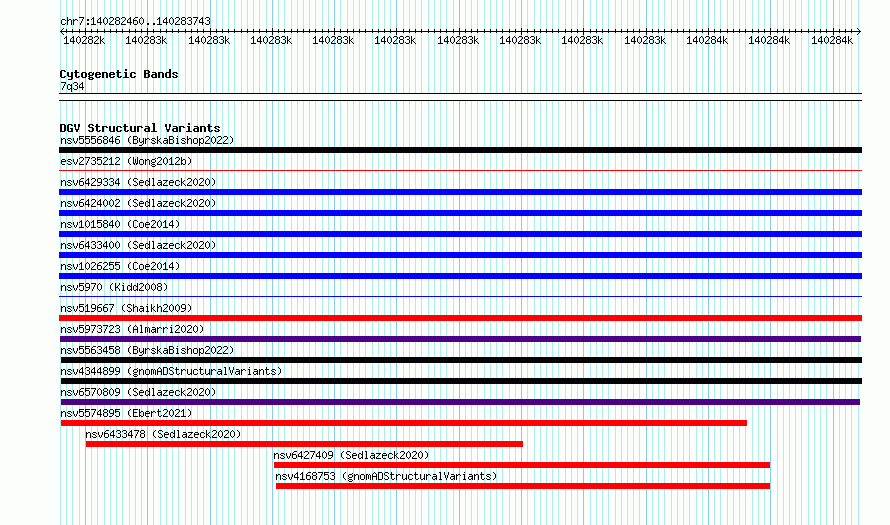890x525 pixels.
Task: Click the nsv6424002 (Sedlazeck2020) label
Action: click(x=138, y=203)
